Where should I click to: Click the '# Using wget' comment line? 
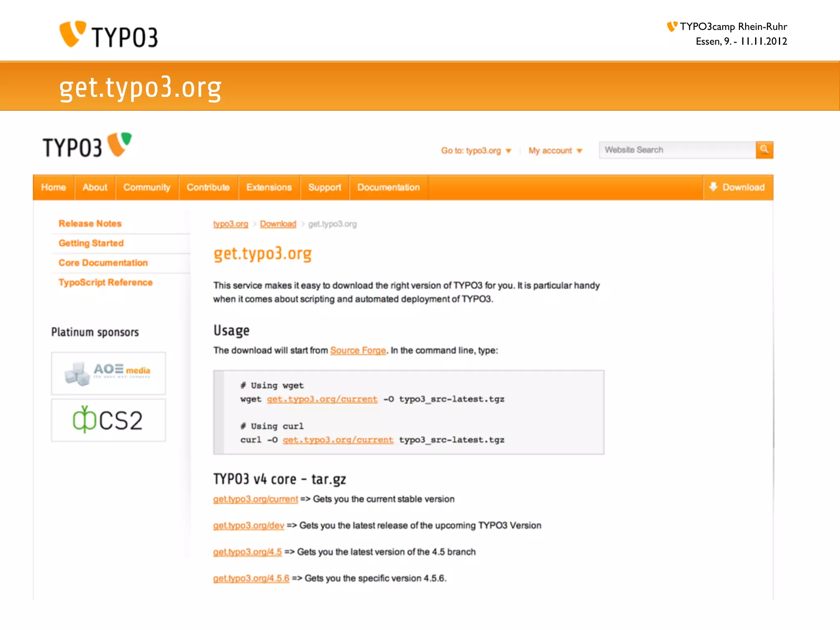[x=272, y=386]
